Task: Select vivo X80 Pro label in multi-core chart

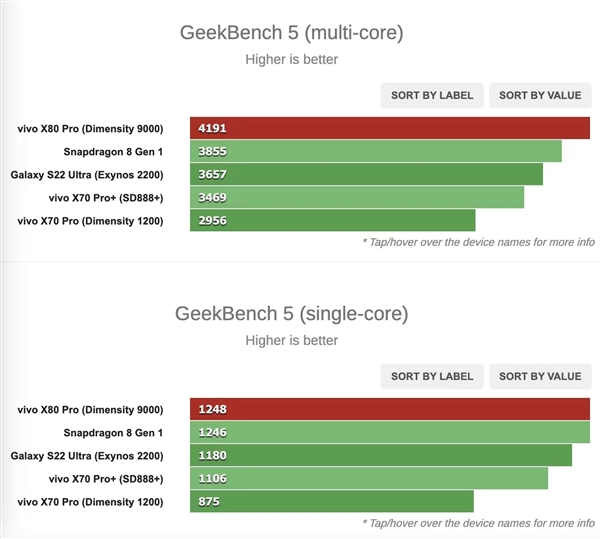Action: coord(90,129)
